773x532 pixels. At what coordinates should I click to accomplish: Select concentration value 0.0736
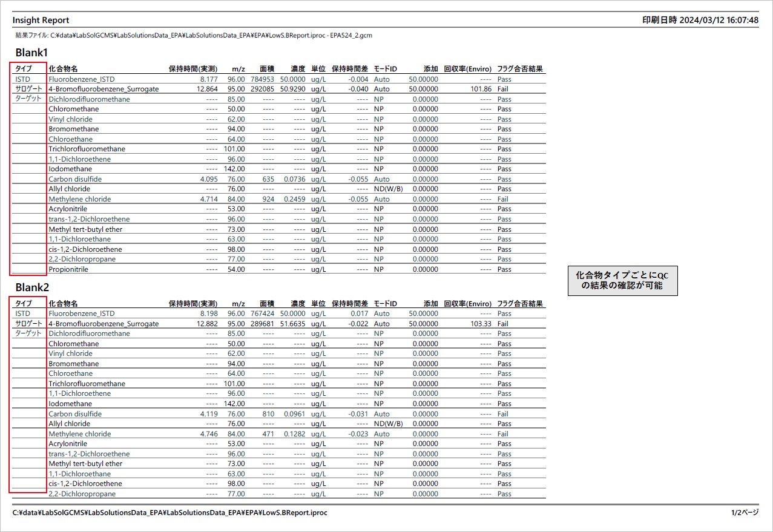click(294, 179)
